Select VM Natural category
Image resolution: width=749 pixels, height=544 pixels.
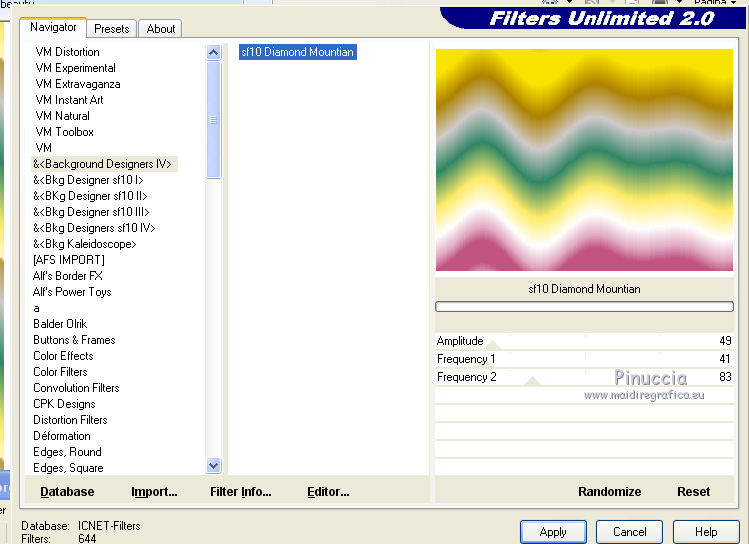click(x=63, y=116)
